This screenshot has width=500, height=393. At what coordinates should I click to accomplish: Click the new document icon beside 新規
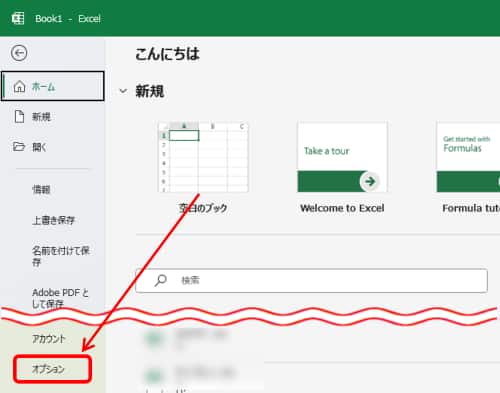click(x=19, y=117)
